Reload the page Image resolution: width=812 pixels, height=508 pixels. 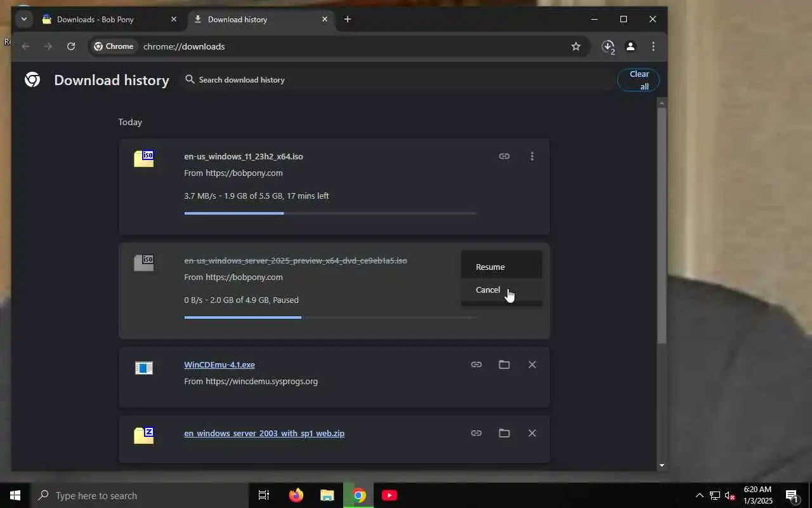point(71,46)
